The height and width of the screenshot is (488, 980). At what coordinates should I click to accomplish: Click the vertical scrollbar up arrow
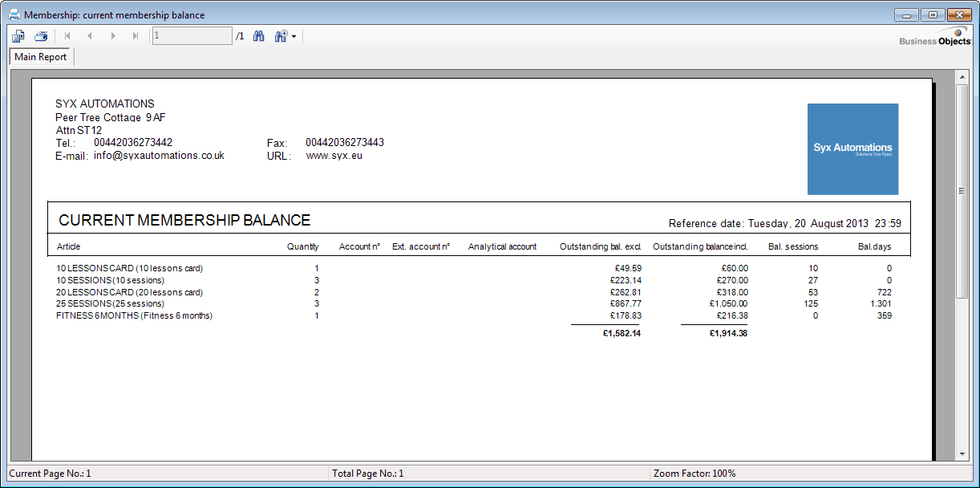[962, 77]
